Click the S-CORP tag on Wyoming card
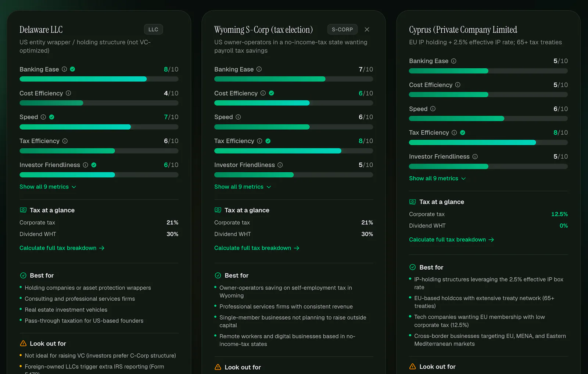This screenshot has width=588, height=374. click(342, 29)
